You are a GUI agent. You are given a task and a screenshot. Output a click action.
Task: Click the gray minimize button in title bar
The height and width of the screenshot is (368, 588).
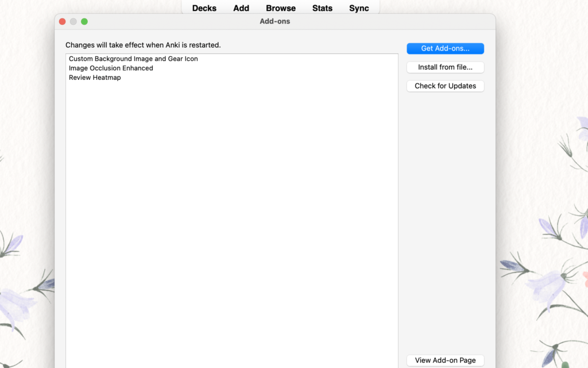coord(73,21)
